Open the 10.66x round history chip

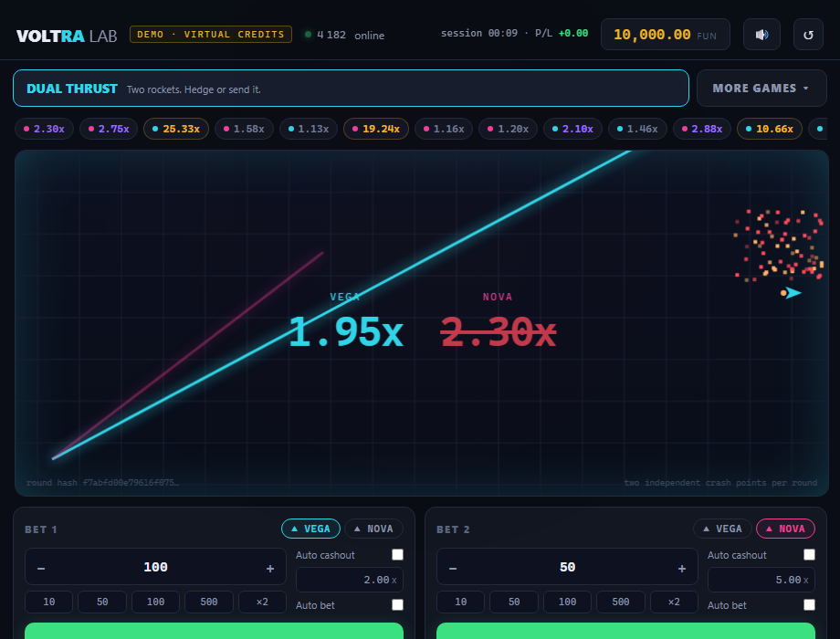coord(770,129)
